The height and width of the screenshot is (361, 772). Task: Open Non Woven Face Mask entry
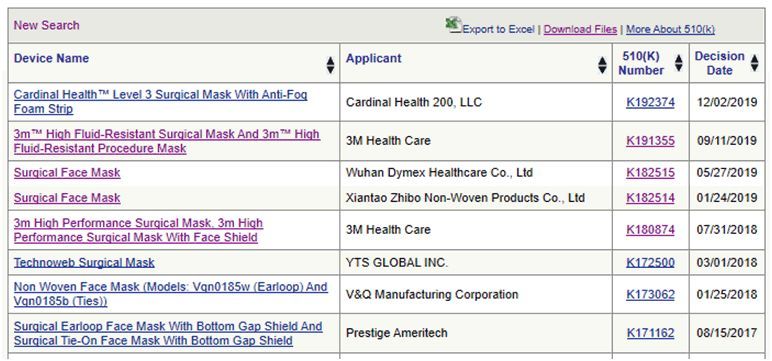point(170,294)
